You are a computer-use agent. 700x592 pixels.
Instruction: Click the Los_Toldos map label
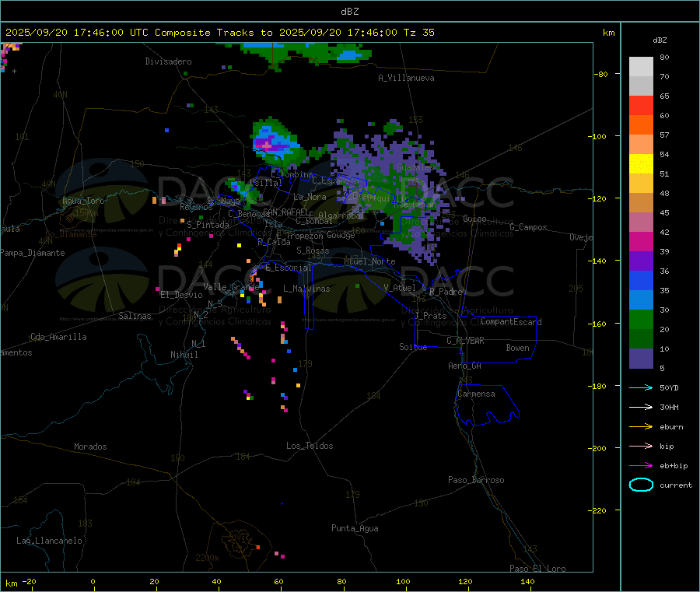click(x=310, y=446)
